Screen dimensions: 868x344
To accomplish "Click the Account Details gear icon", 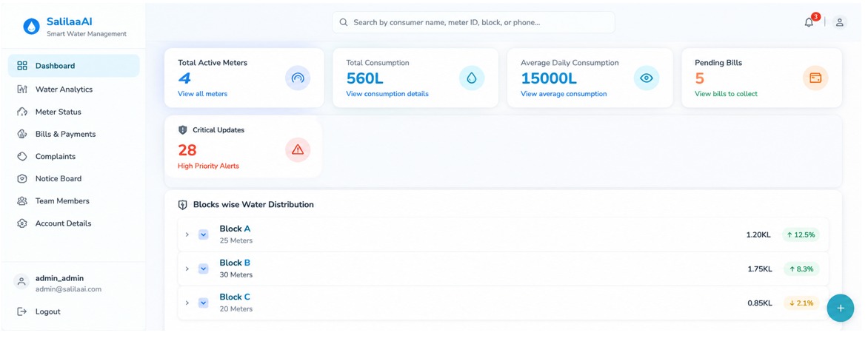I will pos(22,223).
